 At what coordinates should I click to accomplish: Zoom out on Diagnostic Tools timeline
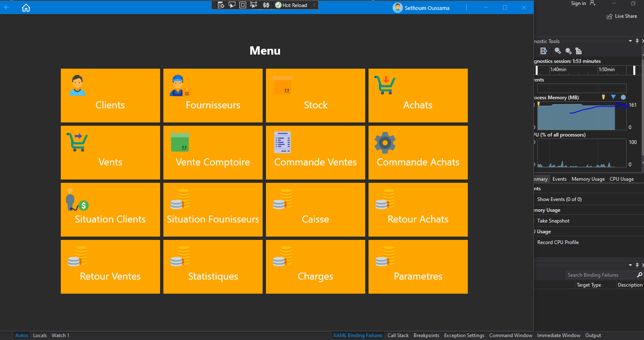pos(568,51)
